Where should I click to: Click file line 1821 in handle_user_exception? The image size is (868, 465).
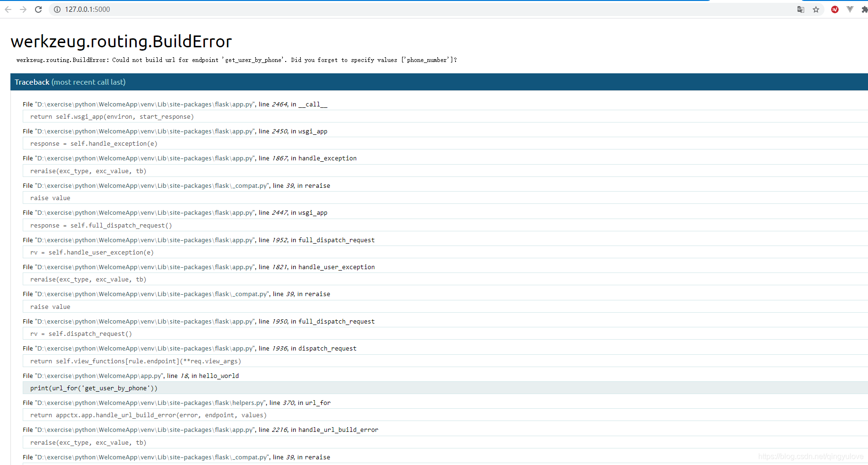pos(199,267)
